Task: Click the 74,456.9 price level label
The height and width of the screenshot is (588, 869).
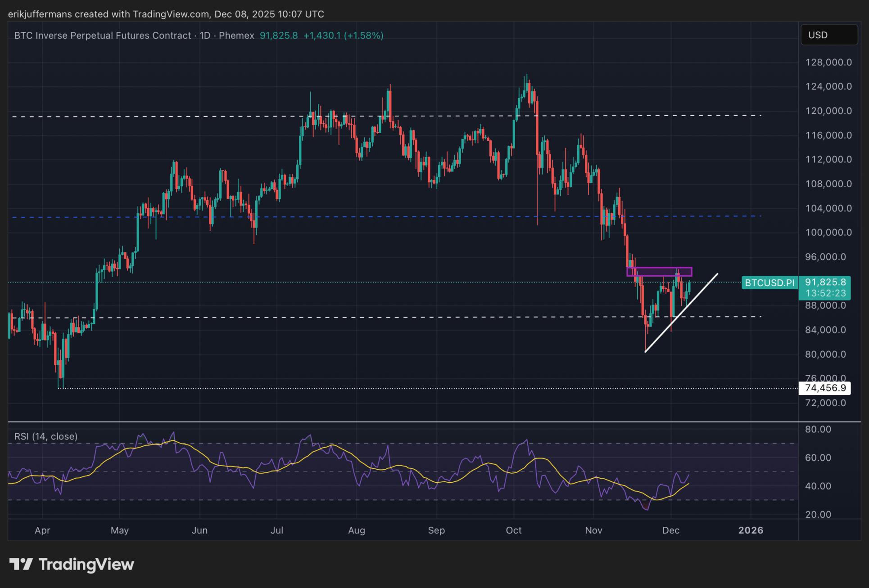Action: 825,388
